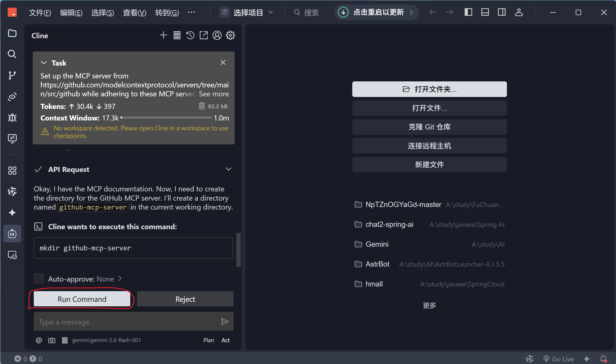Open the Extensions view in activity bar
Screen dimensions: 616x364
pyautogui.click(x=12, y=170)
